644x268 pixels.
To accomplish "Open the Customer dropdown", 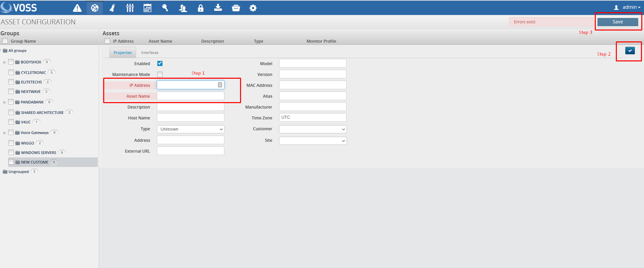I will [x=313, y=129].
